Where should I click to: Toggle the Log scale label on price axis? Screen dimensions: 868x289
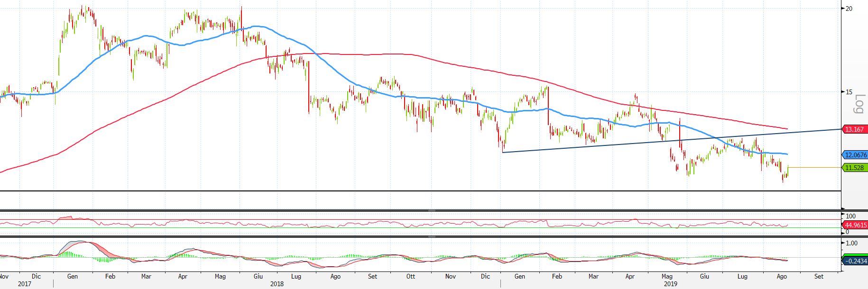click(x=859, y=104)
